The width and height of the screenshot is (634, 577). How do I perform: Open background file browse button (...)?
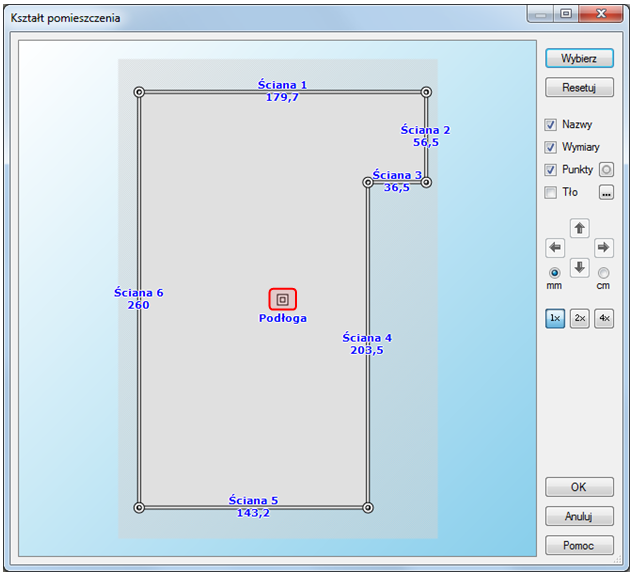pyautogui.click(x=606, y=192)
